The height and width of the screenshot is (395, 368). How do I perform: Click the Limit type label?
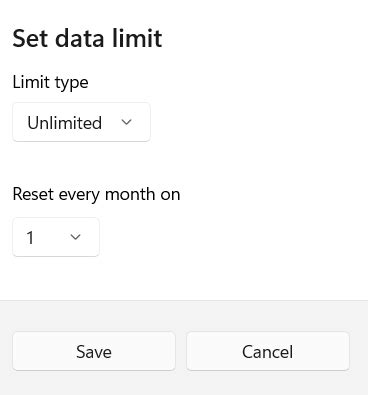point(50,82)
